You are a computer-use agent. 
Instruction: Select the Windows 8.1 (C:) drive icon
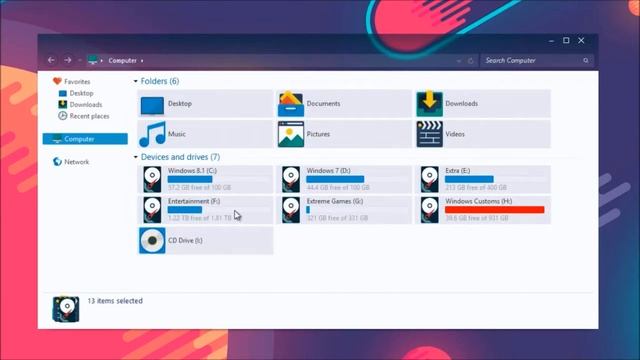pyautogui.click(x=152, y=179)
